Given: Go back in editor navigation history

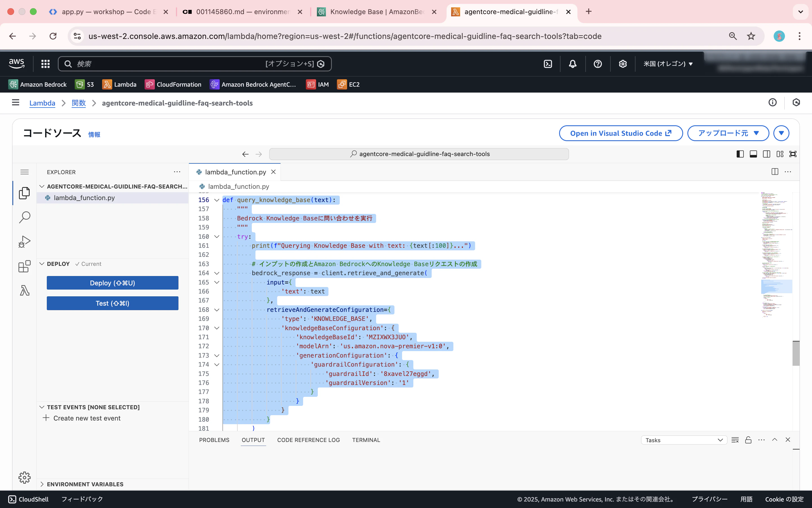Looking at the screenshot, I should click(245, 154).
